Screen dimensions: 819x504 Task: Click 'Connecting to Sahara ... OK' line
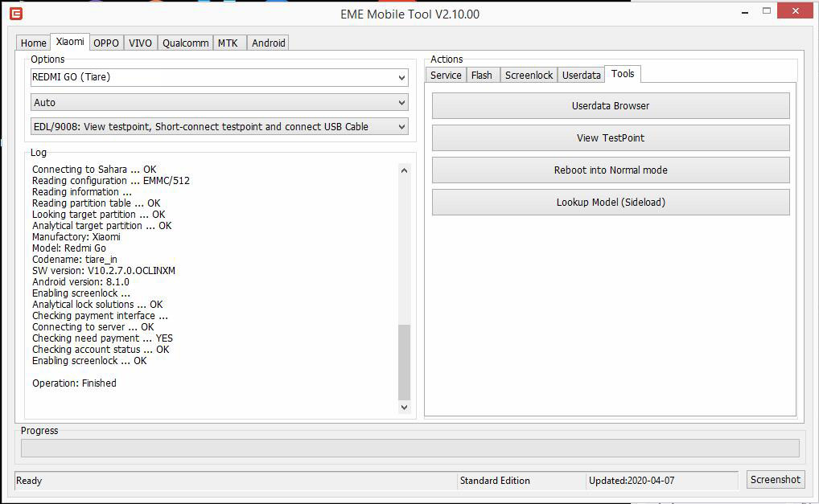[x=94, y=170]
